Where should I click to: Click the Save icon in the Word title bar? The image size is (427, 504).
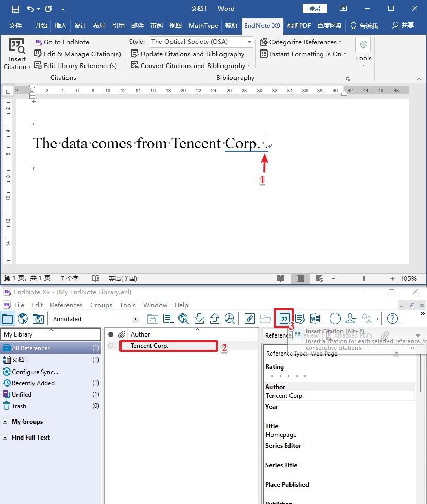click(x=15, y=9)
